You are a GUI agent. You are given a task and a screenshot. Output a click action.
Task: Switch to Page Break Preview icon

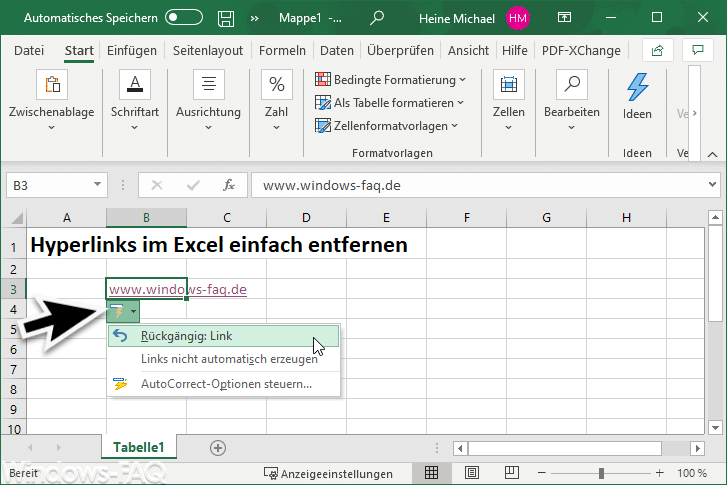tap(512, 472)
